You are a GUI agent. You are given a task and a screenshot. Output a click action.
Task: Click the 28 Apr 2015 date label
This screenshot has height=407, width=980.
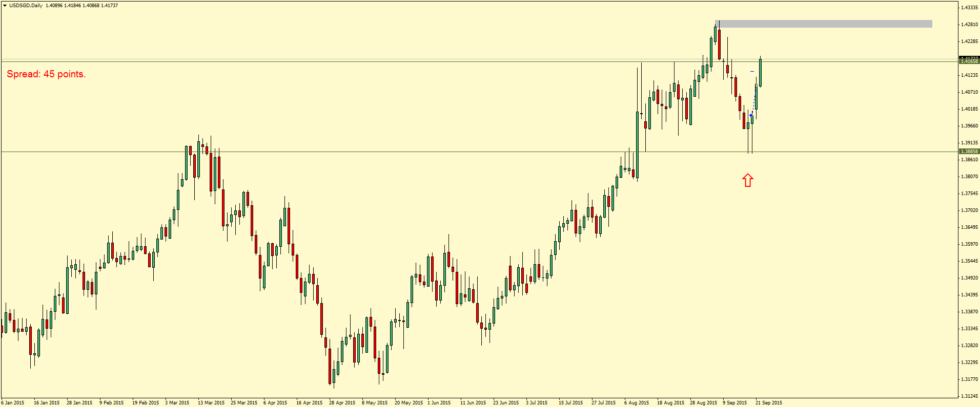(342, 403)
